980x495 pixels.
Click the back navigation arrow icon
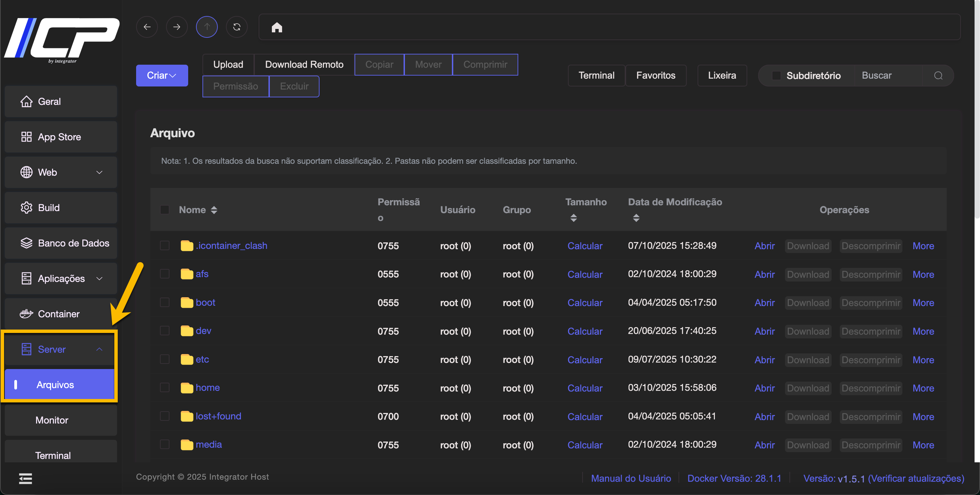tap(147, 27)
